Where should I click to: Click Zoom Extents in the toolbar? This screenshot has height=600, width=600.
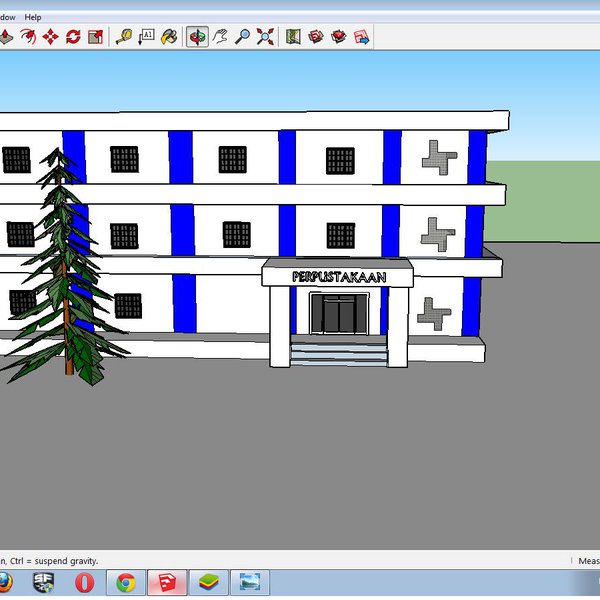[265, 37]
